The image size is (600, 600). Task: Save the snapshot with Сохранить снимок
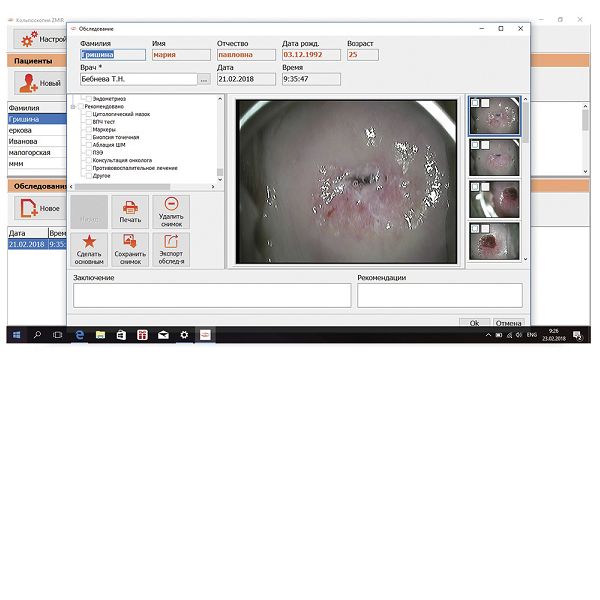[130, 249]
